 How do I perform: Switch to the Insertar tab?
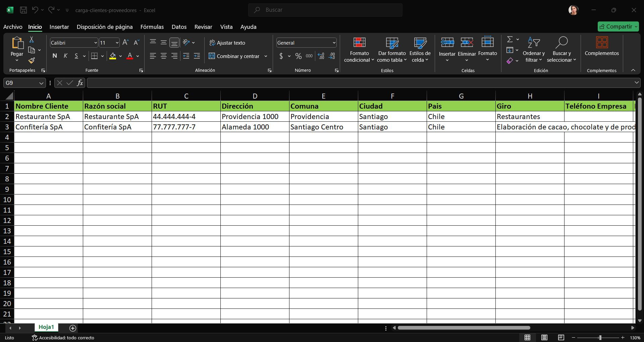click(59, 27)
